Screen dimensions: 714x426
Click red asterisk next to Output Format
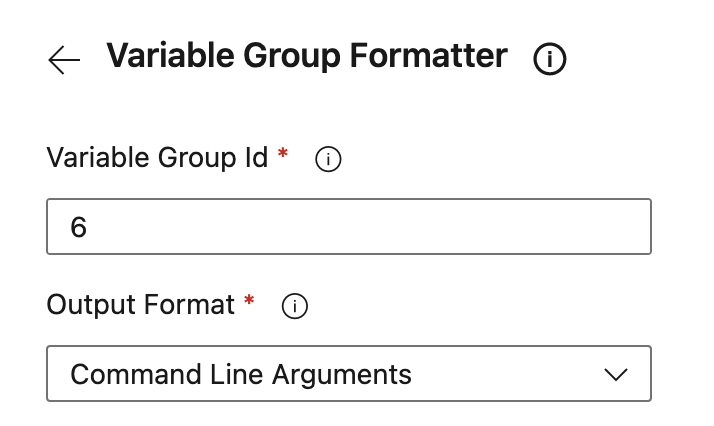pos(249,302)
